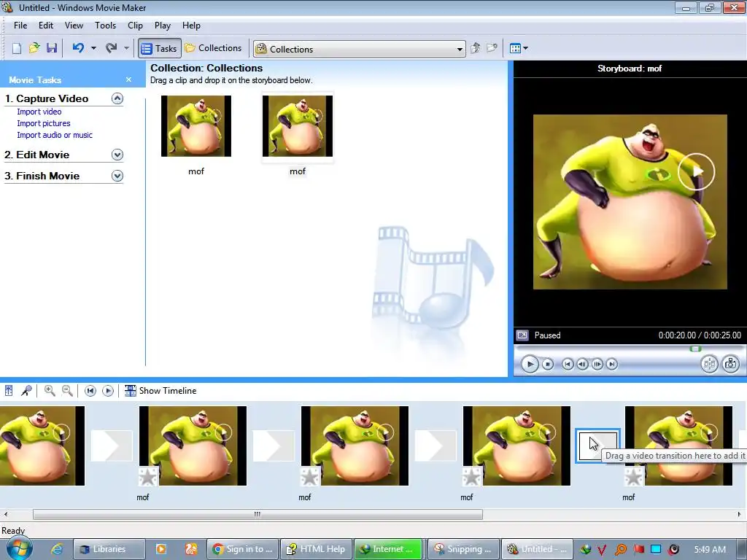Open the undo history dropdown arrow

93,48
